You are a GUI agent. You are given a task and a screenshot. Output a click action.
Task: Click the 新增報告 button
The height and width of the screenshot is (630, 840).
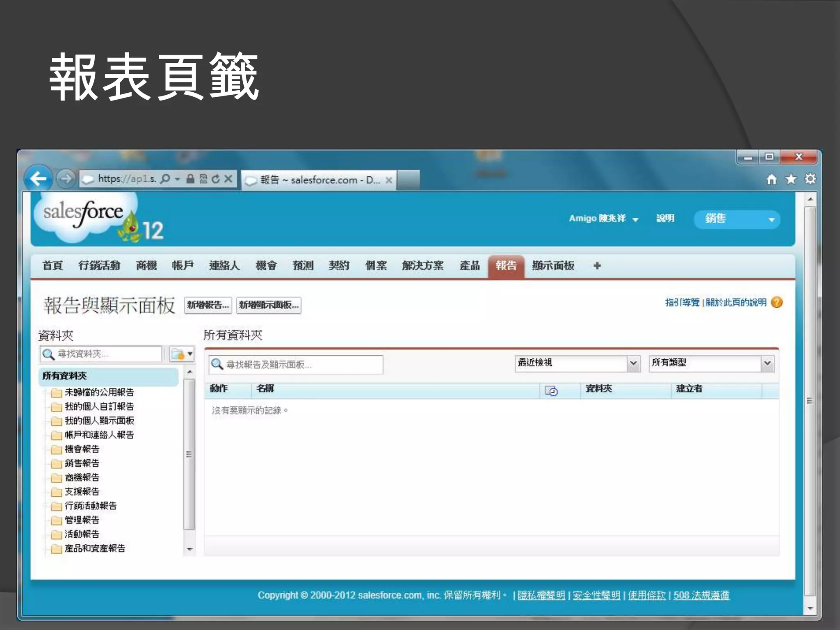coord(208,305)
